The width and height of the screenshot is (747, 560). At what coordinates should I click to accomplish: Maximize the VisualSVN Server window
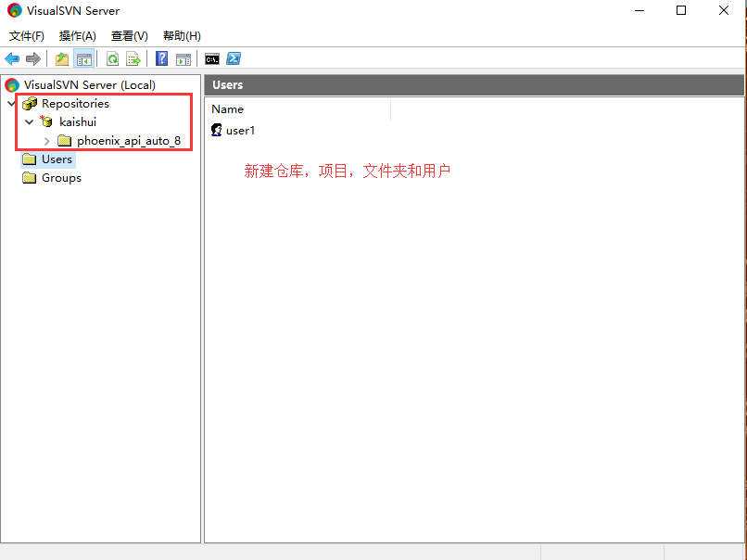tap(681, 10)
